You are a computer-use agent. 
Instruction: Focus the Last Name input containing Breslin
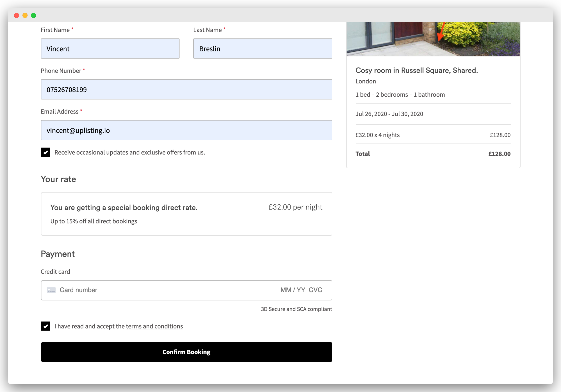(262, 49)
